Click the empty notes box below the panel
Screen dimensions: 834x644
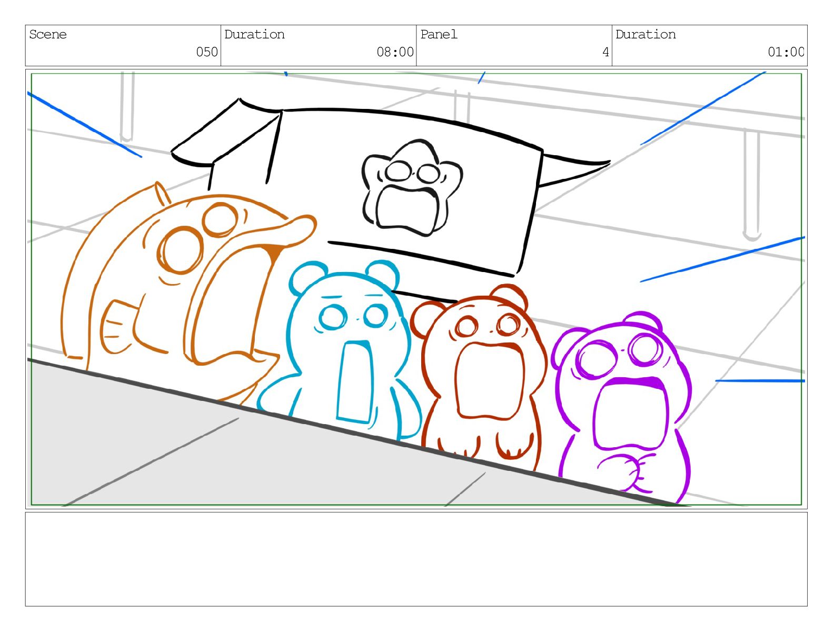416,559
